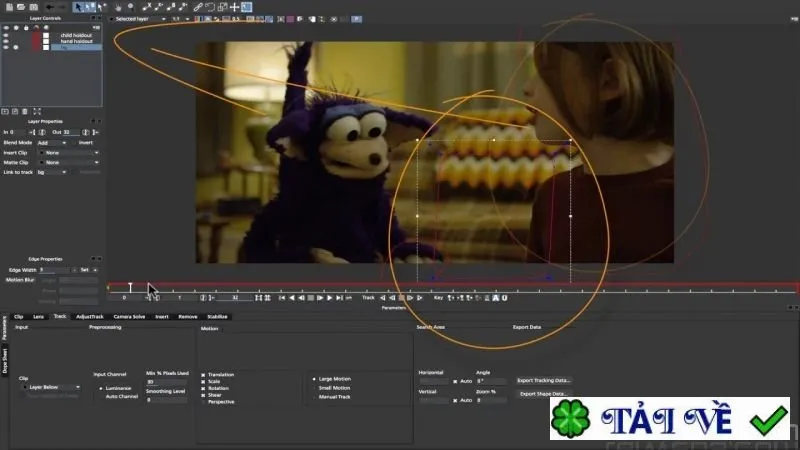
Task: Click Export Shape Data button
Action: [x=544, y=394]
